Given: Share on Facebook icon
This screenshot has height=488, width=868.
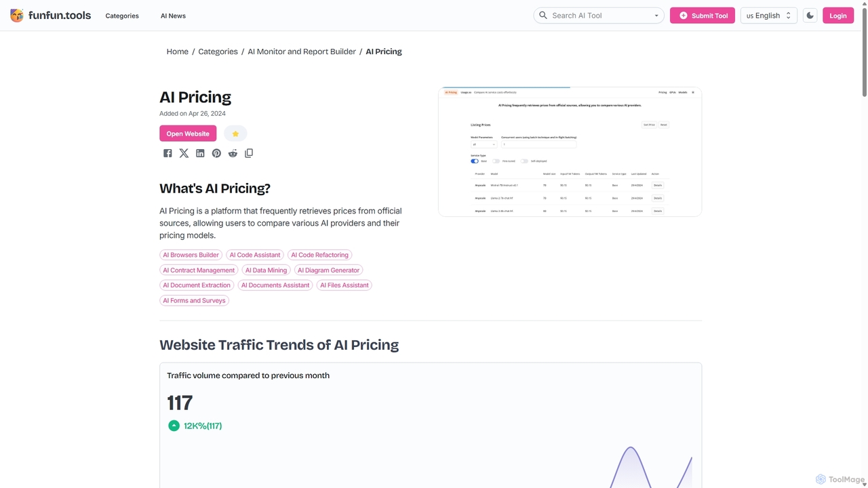Looking at the screenshot, I should pos(167,153).
